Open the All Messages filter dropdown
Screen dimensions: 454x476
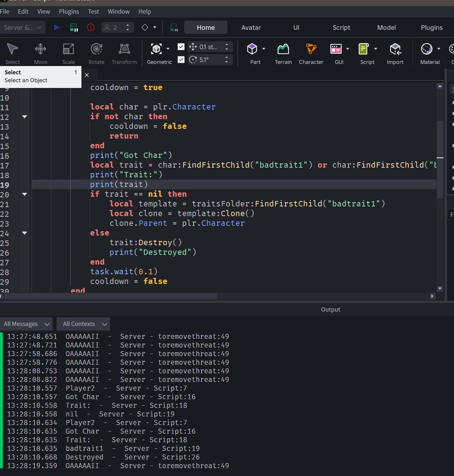pyautogui.click(x=26, y=324)
